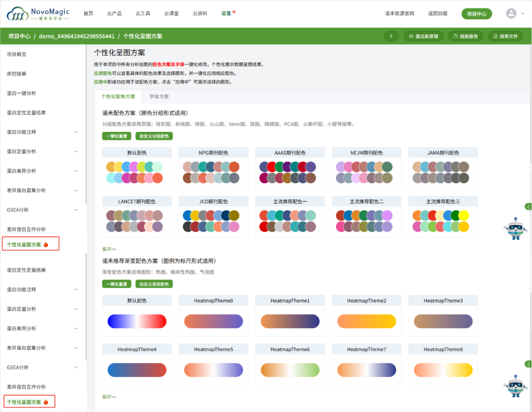Open 项目概览 in the sidebar
Image resolution: width=532 pixels, height=412 pixels.
17,54
